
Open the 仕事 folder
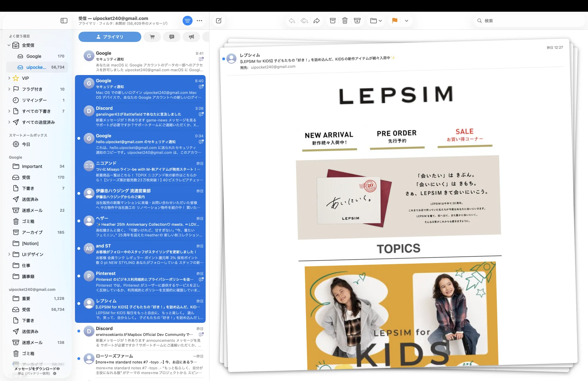click(x=37, y=265)
